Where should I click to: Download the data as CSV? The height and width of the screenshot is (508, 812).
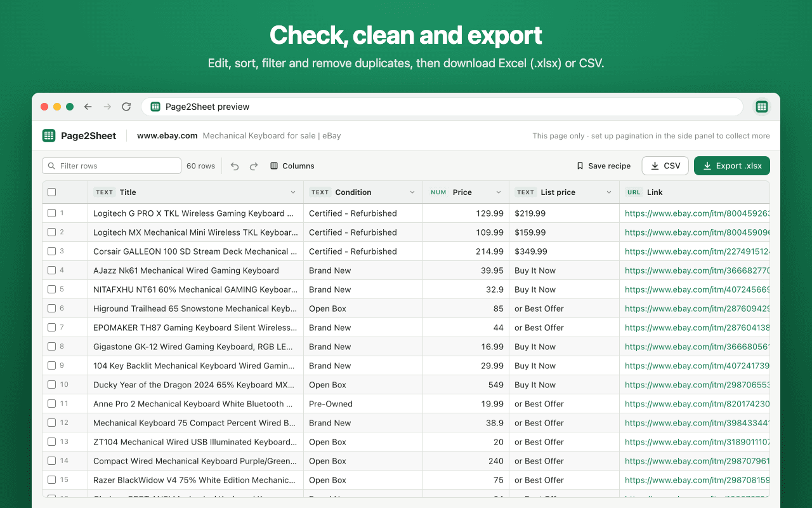click(665, 166)
